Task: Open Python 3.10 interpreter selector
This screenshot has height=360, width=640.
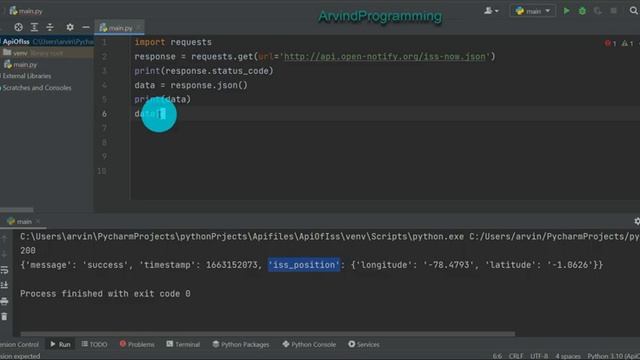Action: (613, 356)
